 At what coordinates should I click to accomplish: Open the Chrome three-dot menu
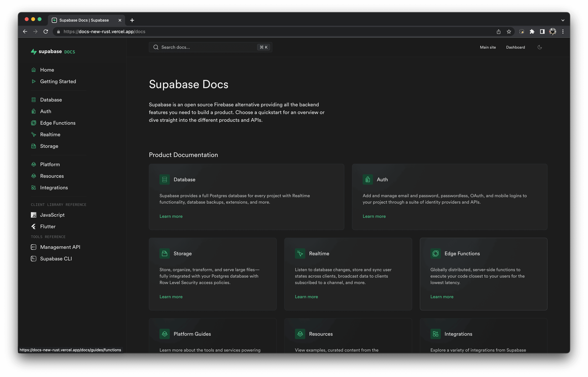point(563,32)
